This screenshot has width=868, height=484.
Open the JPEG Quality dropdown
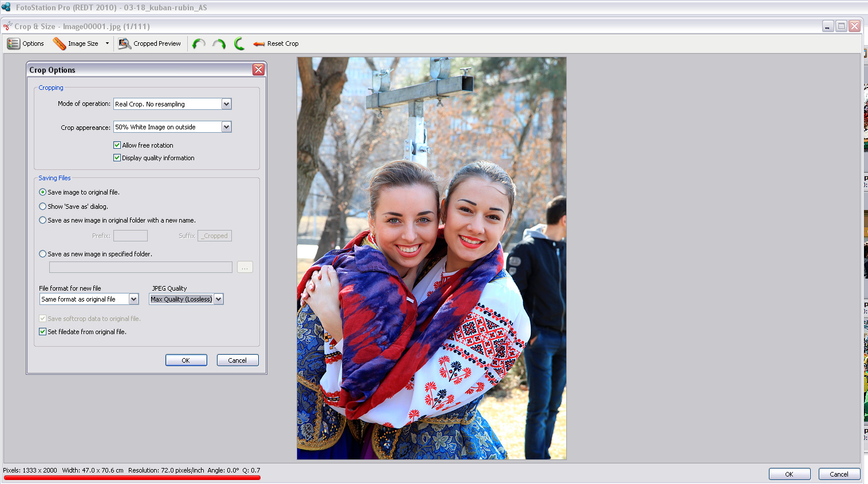pyautogui.click(x=219, y=299)
